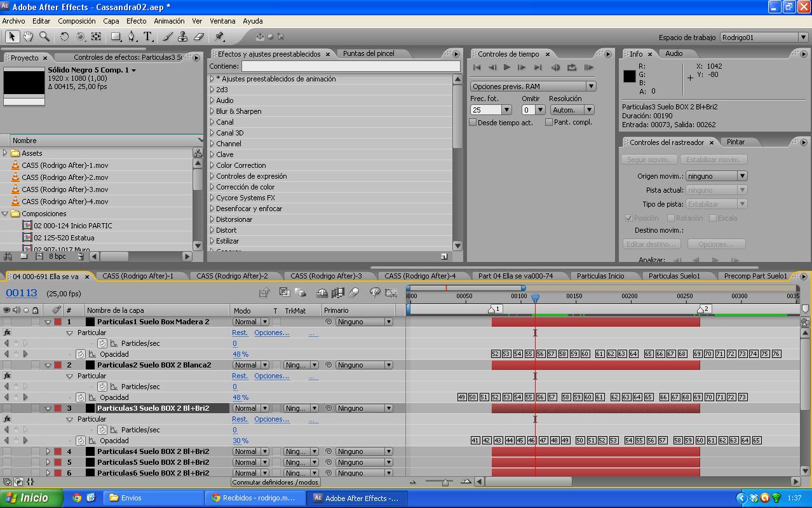812x508 pixels.
Task: Create new folder in Project panel footer
Action: pos(24,256)
